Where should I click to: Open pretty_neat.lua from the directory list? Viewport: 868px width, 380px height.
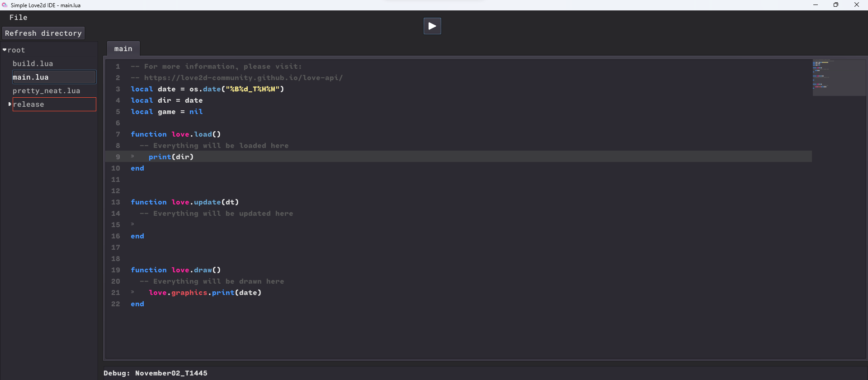[x=46, y=91]
